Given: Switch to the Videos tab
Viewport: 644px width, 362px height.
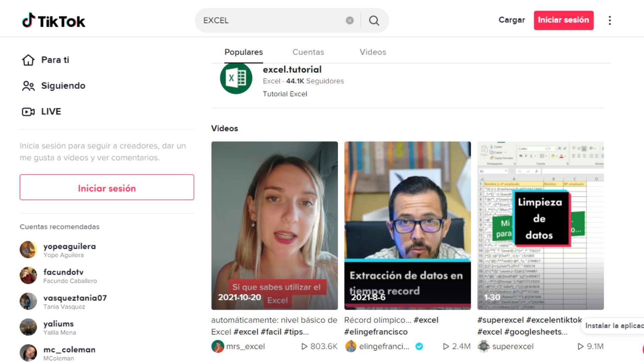Looking at the screenshot, I should point(373,52).
